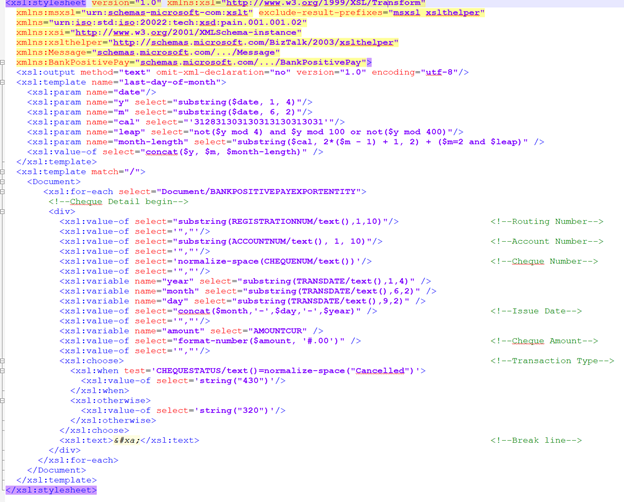Click the string("430") value-of line
Image resolution: width=624 pixels, height=502 pixels.
[x=183, y=381]
